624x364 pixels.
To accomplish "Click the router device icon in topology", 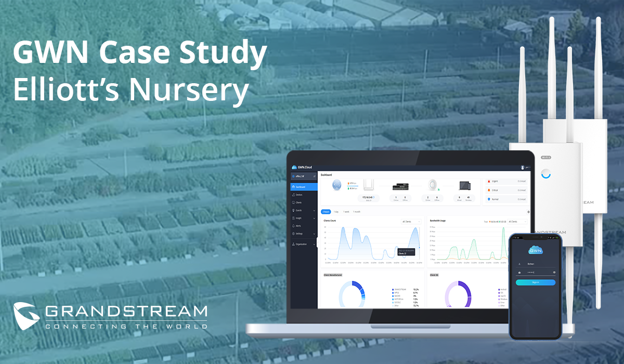I will [x=369, y=185].
